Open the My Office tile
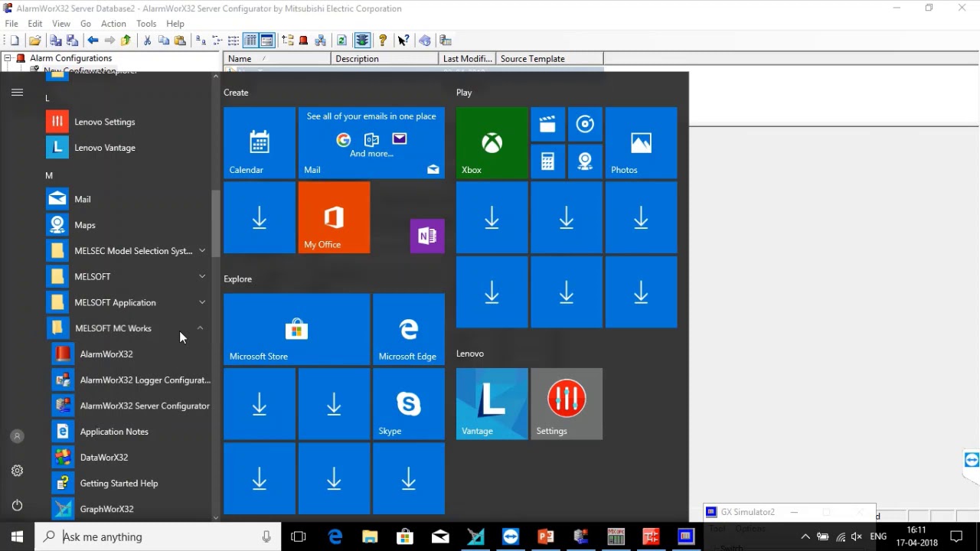 point(334,218)
